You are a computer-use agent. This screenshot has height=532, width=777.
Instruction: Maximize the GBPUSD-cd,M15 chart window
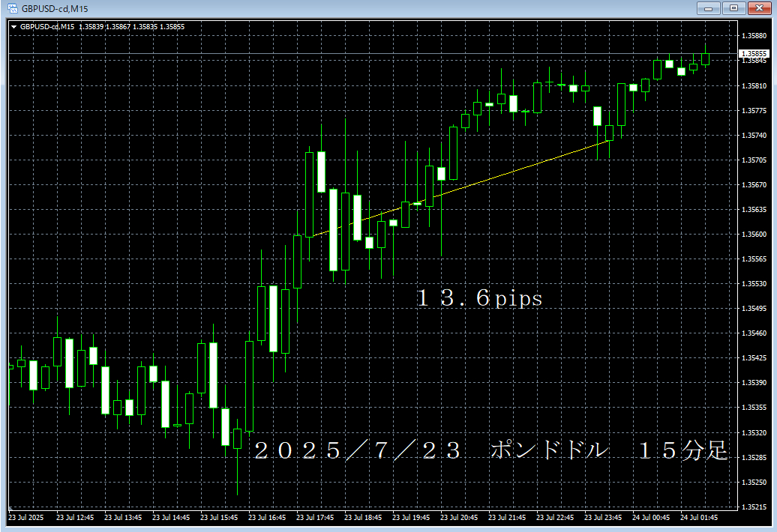pyautogui.click(x=734, y=8)
